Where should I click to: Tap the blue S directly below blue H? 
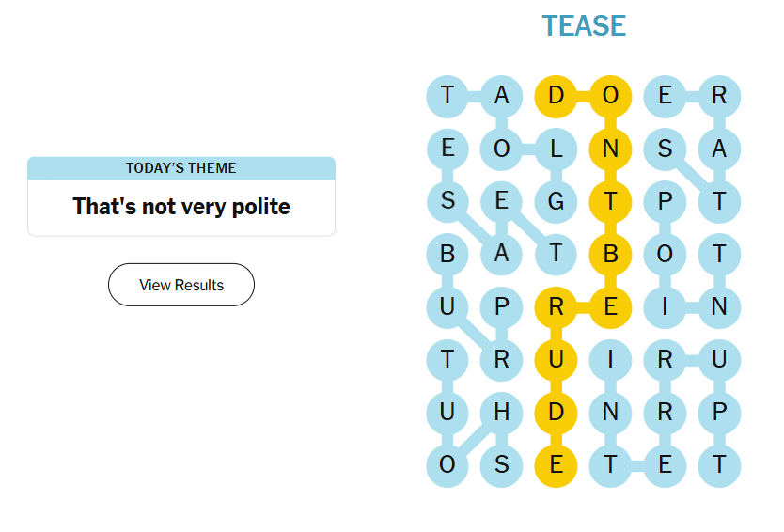tap(502, 464)
